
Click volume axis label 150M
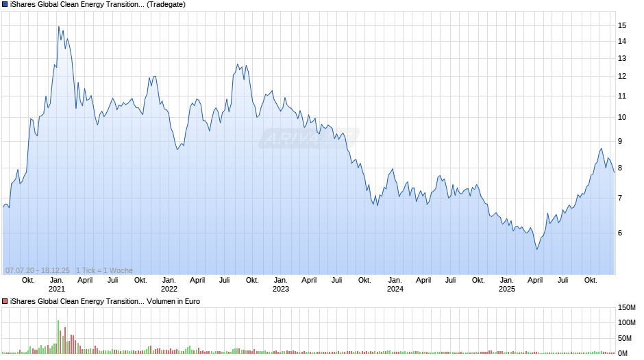(x=626, y=307)
